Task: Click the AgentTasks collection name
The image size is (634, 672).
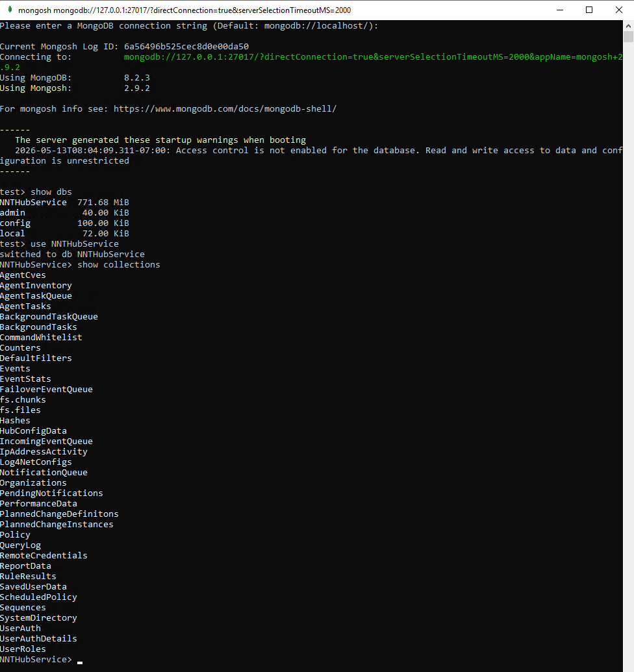Action: pos(25,306)
